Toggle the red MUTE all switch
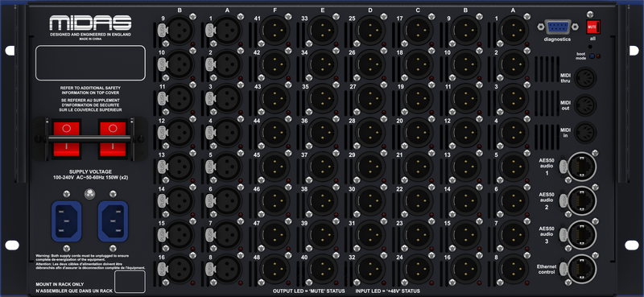This screenshot has height=297, width=644. [x=593, y=27]
